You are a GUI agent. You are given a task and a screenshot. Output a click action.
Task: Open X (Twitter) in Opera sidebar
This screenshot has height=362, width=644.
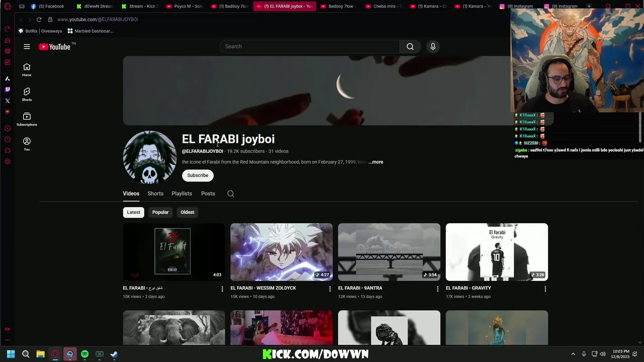[x=8, y=101]
